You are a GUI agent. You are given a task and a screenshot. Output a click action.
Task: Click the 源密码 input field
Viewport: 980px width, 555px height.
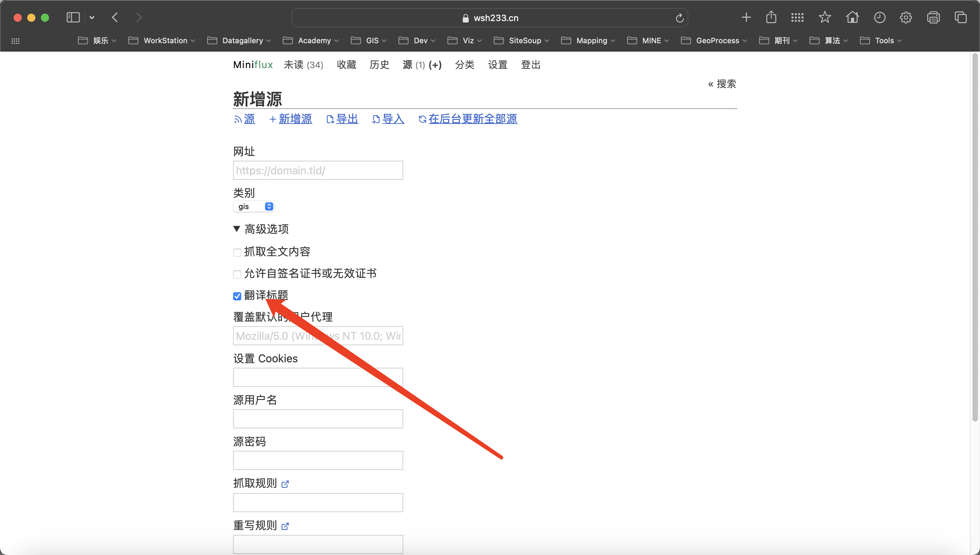318,460
